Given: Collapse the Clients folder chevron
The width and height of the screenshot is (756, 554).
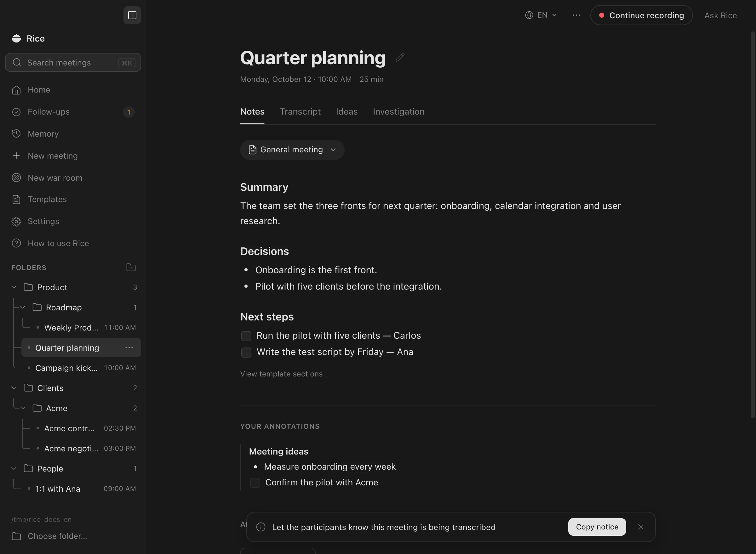Looking at the screenshot, I should click(x=14, y=388).
